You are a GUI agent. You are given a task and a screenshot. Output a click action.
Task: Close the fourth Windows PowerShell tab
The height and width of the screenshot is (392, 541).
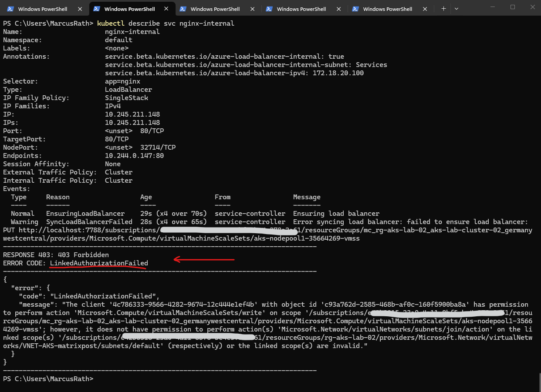point(338,9)
